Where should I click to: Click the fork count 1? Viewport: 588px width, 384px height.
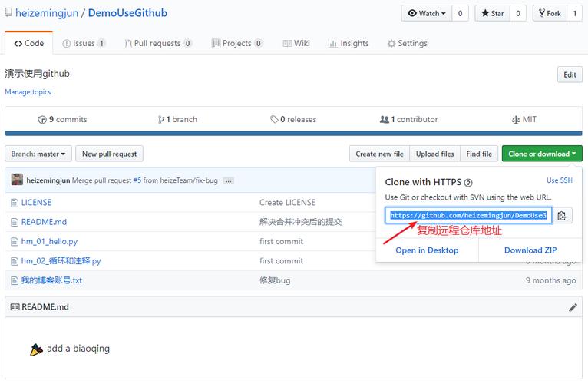(x=574, y=14)
